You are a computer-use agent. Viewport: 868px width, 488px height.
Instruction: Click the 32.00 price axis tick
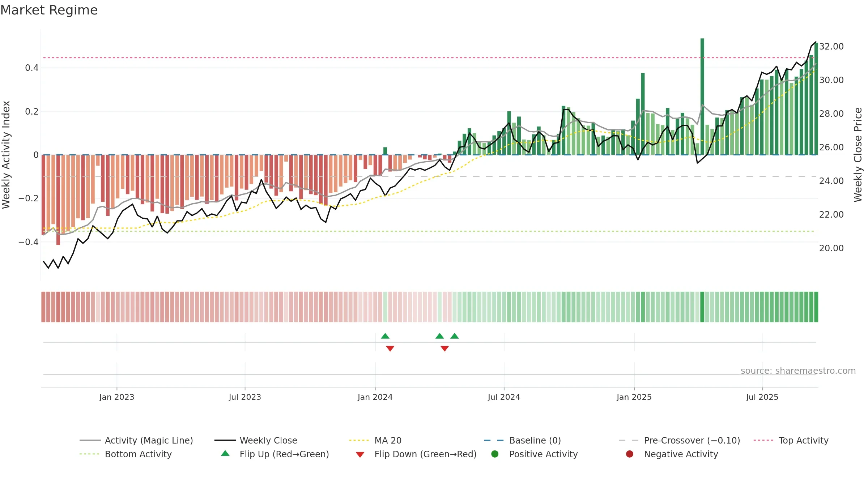tap(831, 46)
